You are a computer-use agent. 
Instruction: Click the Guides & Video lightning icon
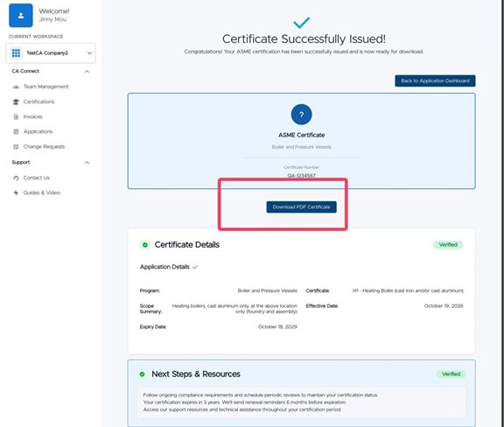click(x=16, y=192)
